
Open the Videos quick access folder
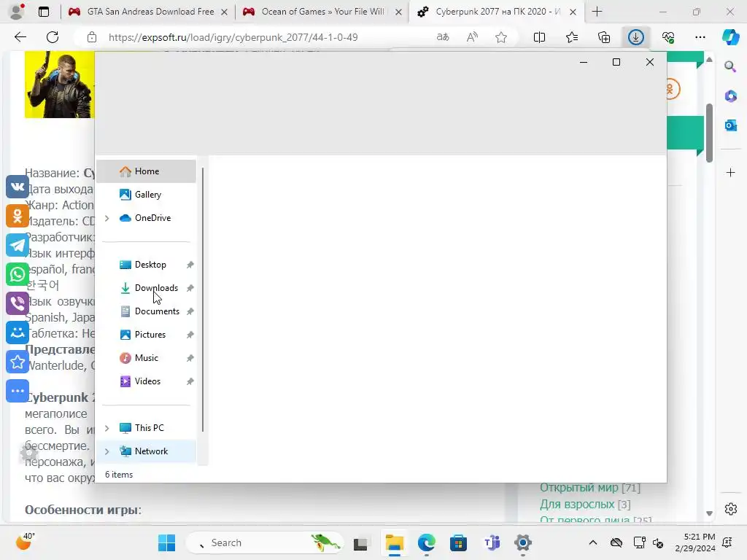[146, 381]
